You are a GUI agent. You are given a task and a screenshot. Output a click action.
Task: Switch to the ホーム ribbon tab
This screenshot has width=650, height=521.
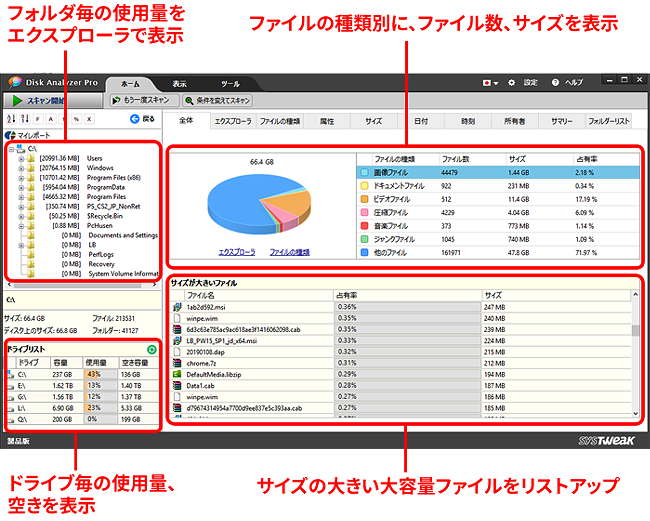(130, 84)
